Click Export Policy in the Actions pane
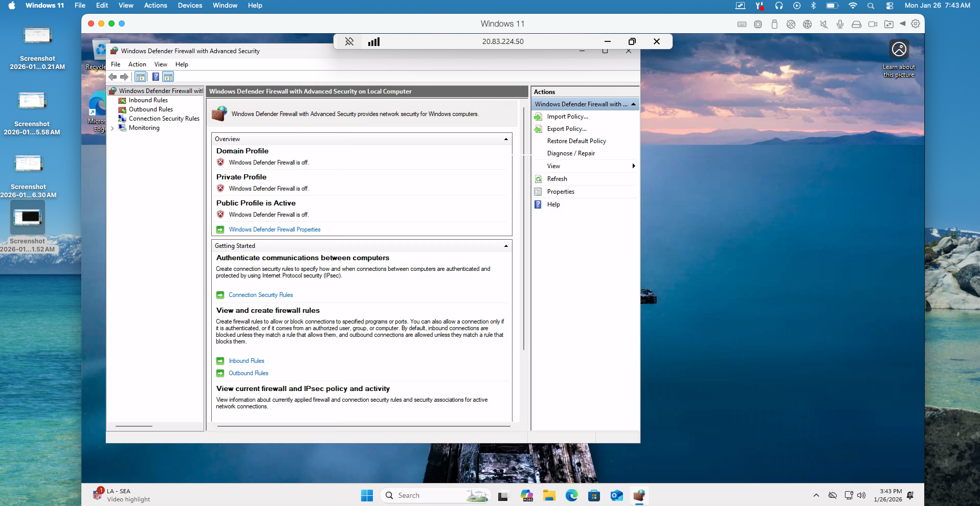 point(567,129)
